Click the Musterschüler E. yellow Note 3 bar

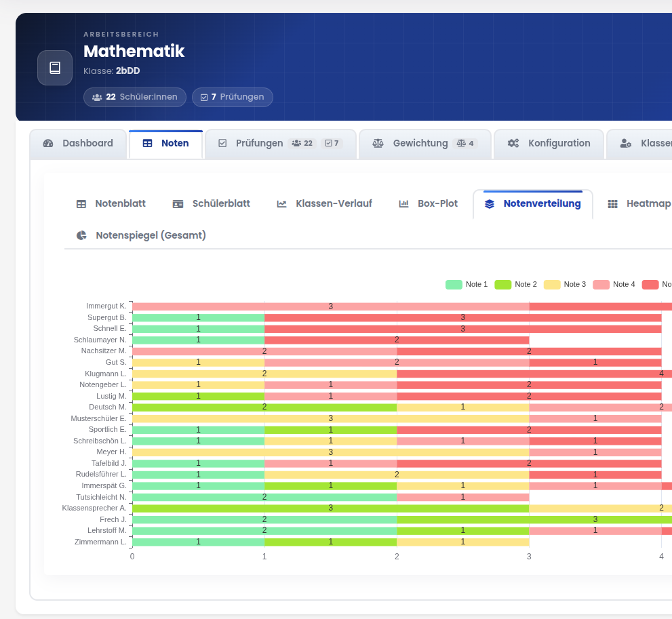(x=331, y=418)
